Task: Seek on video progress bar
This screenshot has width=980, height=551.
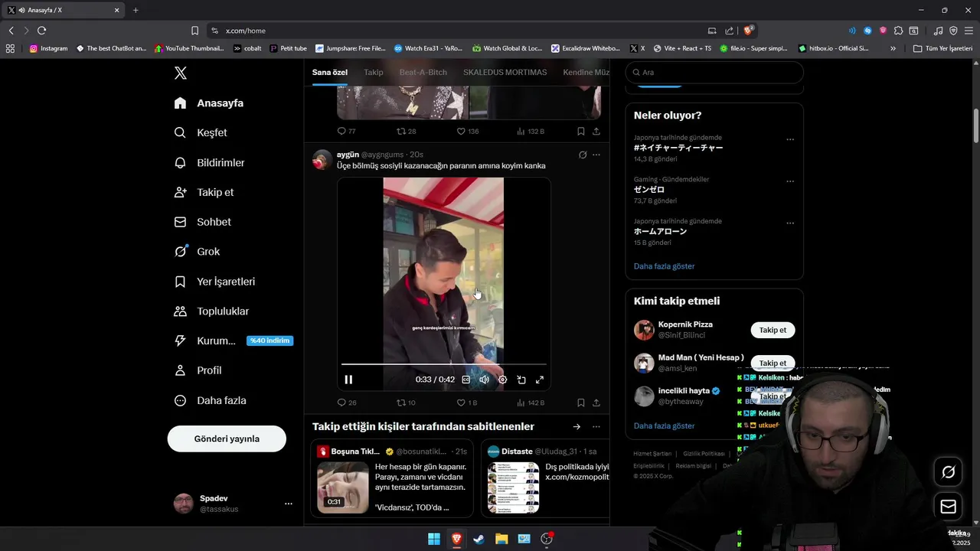Action: click(444, 364)
